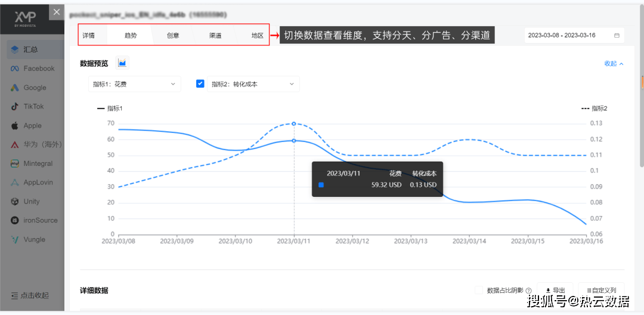Collapse the data preview via 收起
This screenshot has width=644, height=315.
tap(614, 63)
